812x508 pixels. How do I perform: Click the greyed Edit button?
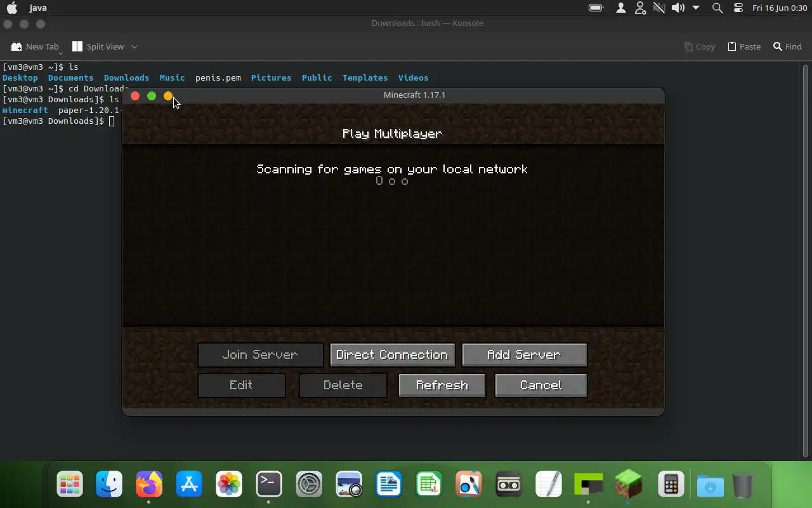pyautogui.click(x=242, y=385)
